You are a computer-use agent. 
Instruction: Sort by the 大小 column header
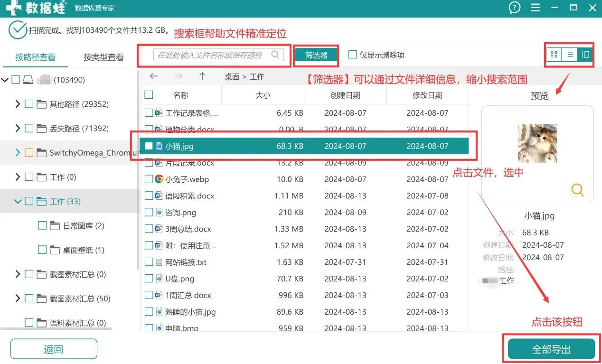[263, 95]
